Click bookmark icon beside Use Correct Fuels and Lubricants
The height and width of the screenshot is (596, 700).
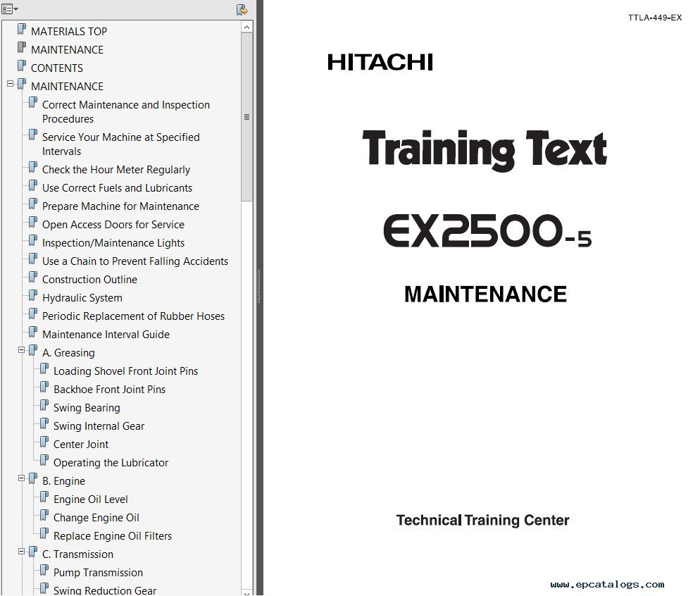tap(33, 186)
